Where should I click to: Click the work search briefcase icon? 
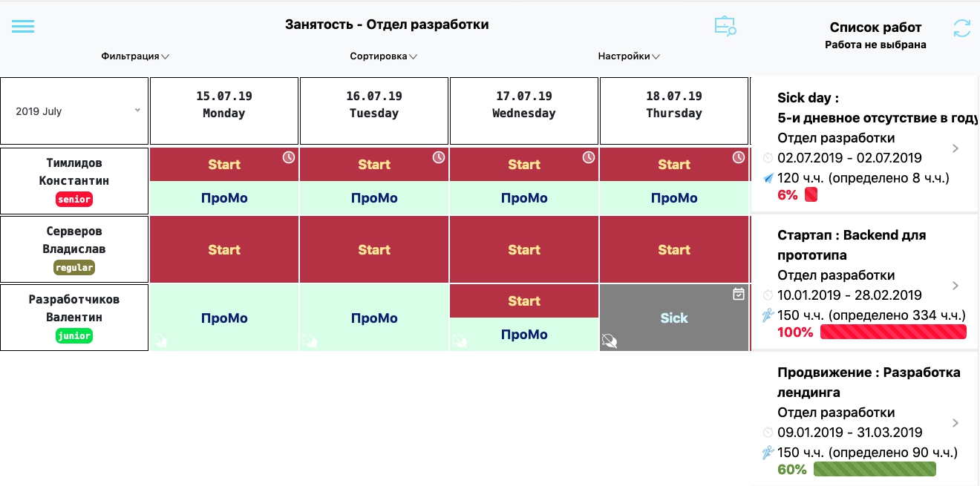point(725,26)
